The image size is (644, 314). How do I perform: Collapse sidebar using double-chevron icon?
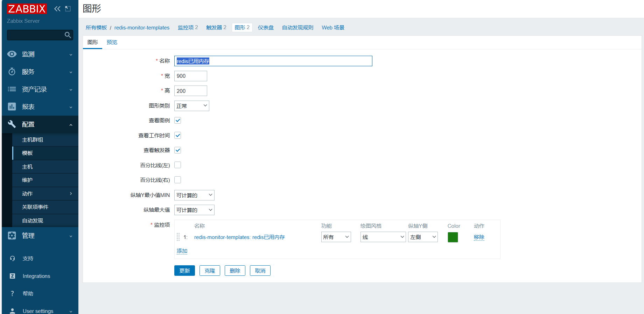coord(57,9)
